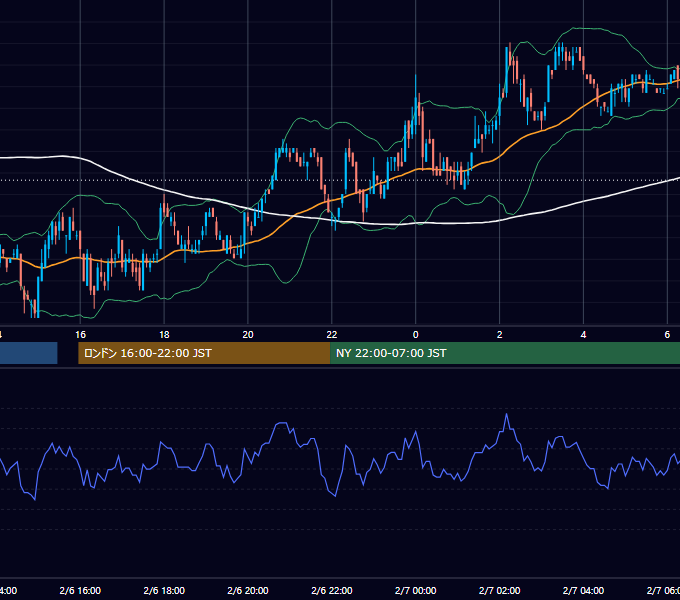This screenshot has width=680, height=600.
Task: Click the 2/6 22:00 time label
Action: pyautogui.click(x=332, y=590)
